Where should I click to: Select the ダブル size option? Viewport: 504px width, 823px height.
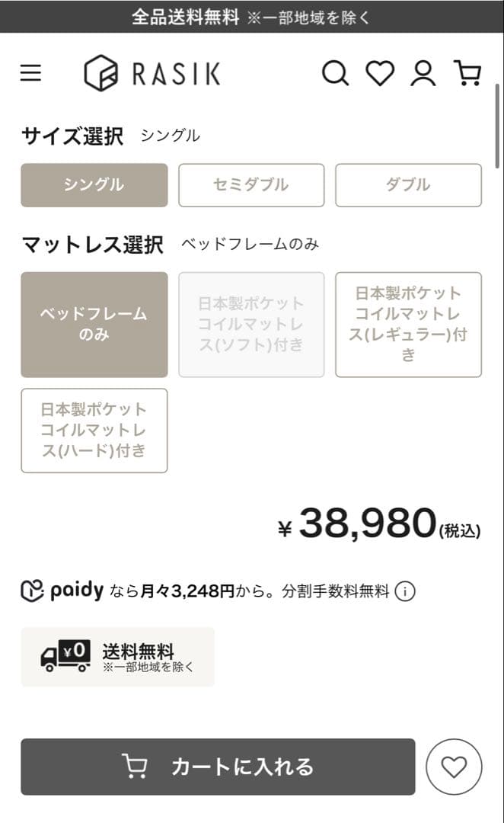(408, 185)
